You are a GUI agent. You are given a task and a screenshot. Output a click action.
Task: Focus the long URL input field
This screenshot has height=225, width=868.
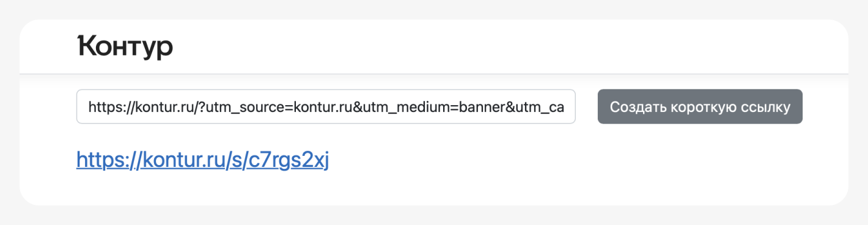coord(326,106)
